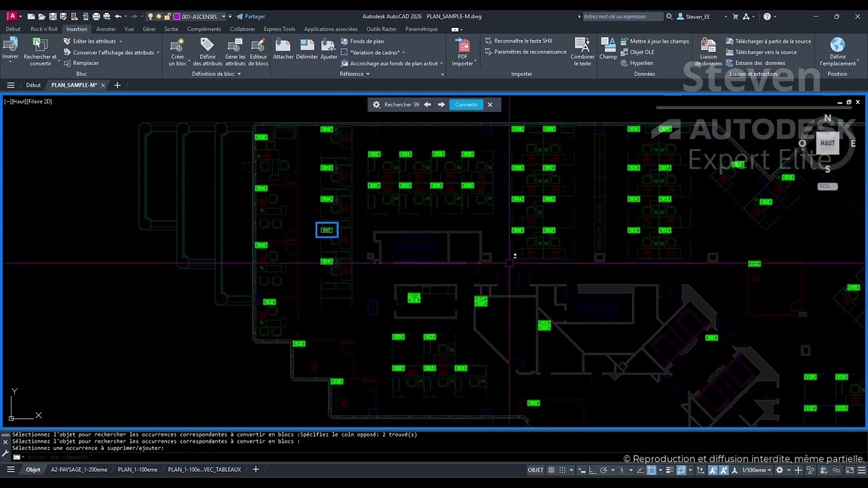868x488 pixels.
Task: Toggle drawing grid display in status bar
Action: coord(552,470)
